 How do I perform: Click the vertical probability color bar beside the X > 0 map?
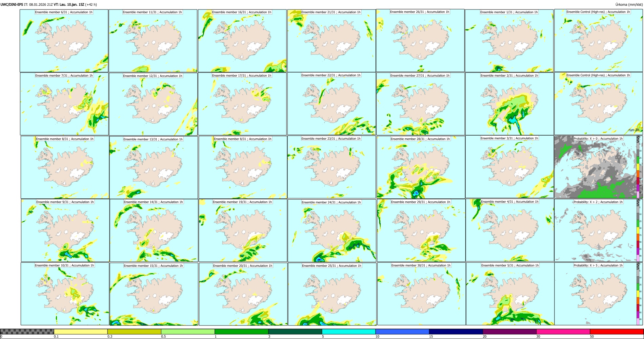coord(638,167)
